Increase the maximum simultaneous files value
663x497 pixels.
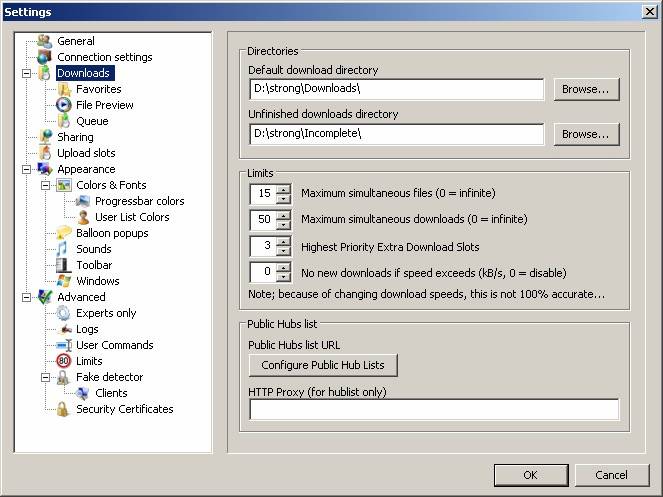[284, 189]
